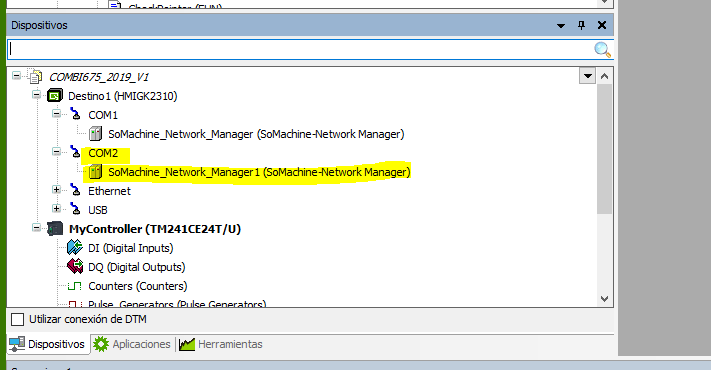The image size is (711, 370).
Task: Open the device tree view dropdown arrow
Action: click(587, 76)
